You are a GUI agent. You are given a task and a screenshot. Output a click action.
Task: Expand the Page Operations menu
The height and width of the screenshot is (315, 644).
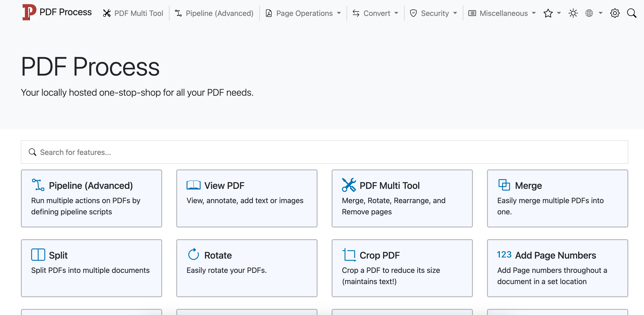click(303, 13)
